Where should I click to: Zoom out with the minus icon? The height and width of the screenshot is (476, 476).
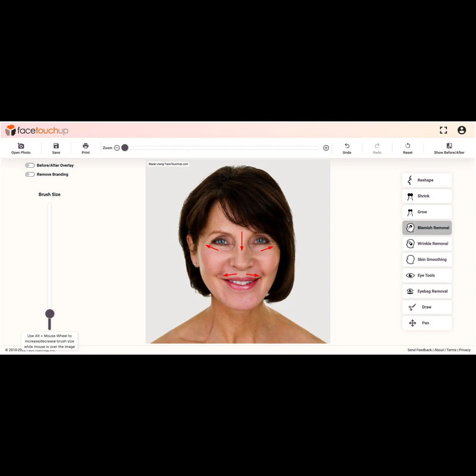pyautogui.click(x=117, y=148)
